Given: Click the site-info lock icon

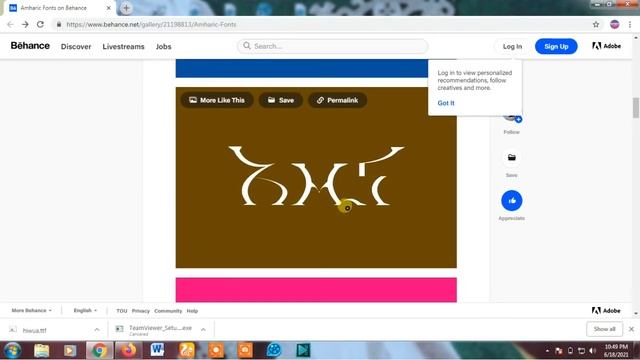Looking at the screenshot, I should tap(59, 24).
